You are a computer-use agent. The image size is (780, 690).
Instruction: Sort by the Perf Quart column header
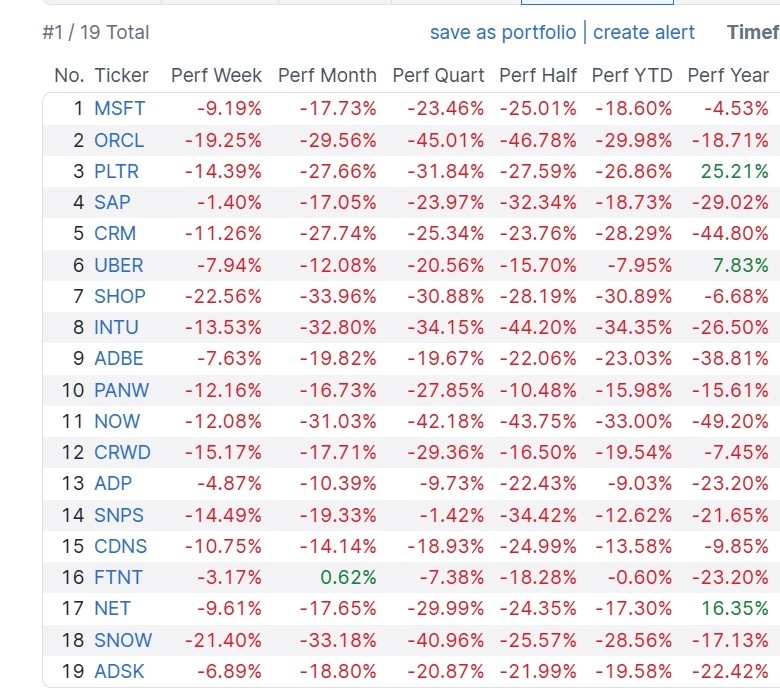(438, 75)
